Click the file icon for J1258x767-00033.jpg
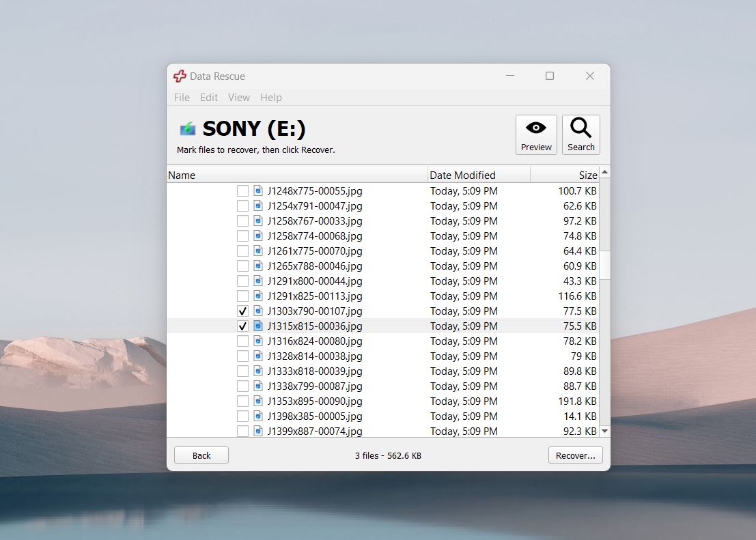This screenshot has height=540, width=756. (258, 221)
